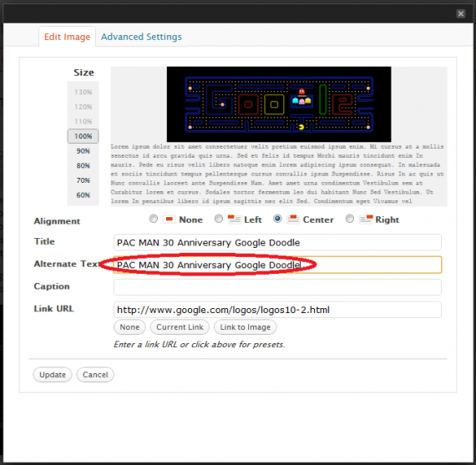Click the None link preset button
Viewport: 476px width, 465px height.
point(129,327)
